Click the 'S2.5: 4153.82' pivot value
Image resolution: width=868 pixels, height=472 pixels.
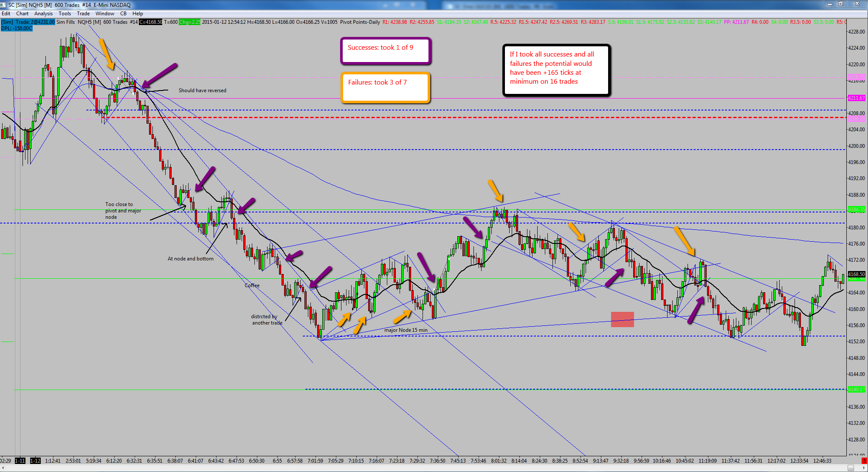(x=681, y=22)
